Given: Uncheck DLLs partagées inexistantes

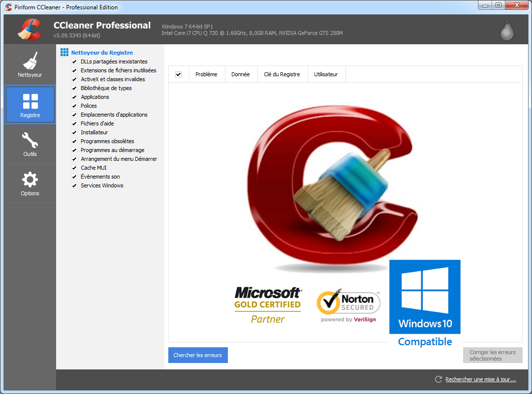Looking at the screenshot, I should point(74,61).
